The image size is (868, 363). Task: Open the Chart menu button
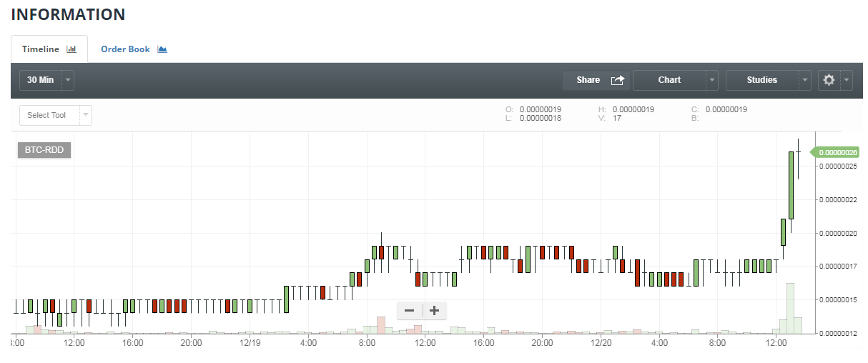[669, 80]
